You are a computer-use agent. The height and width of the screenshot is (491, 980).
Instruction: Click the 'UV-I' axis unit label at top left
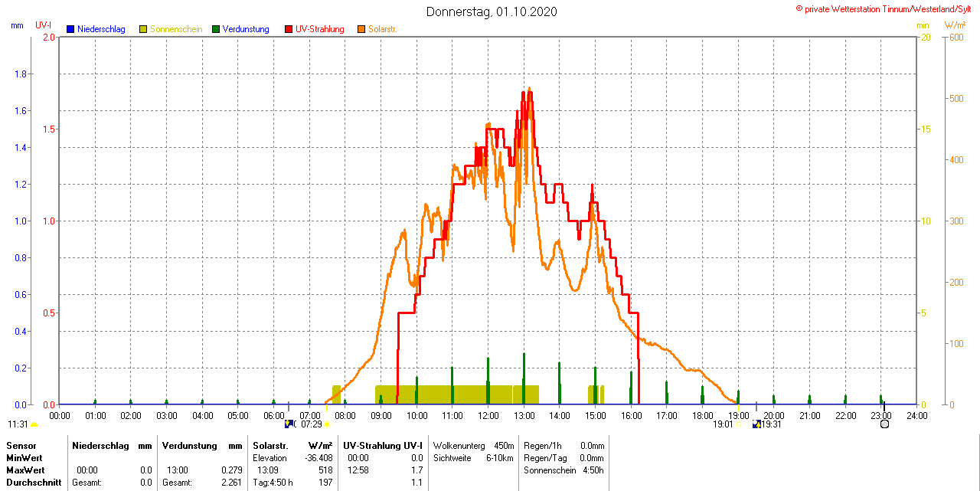[x=44, y=25]
